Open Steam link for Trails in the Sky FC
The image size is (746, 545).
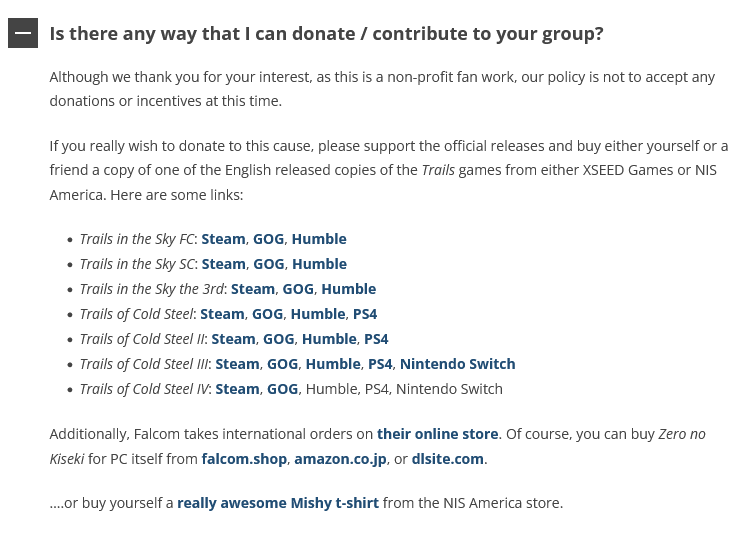tap(223, 239)
